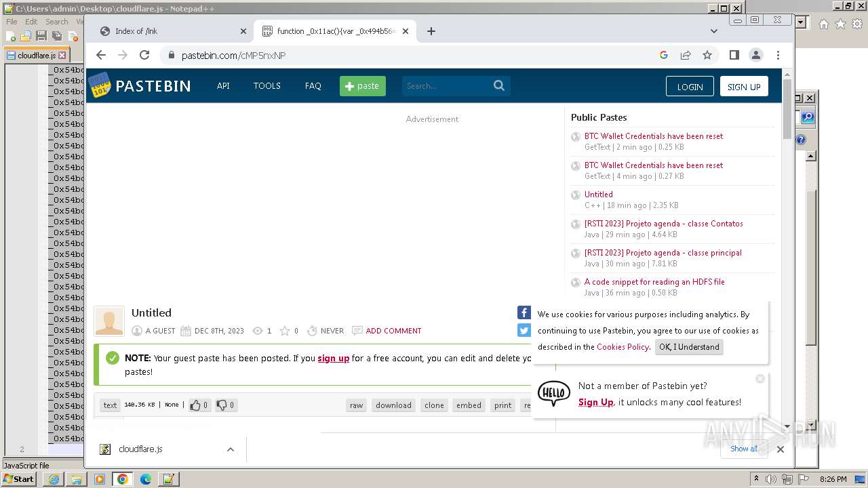
Task: Click the Pastebin search magnifier
Action: click(499, 85)
